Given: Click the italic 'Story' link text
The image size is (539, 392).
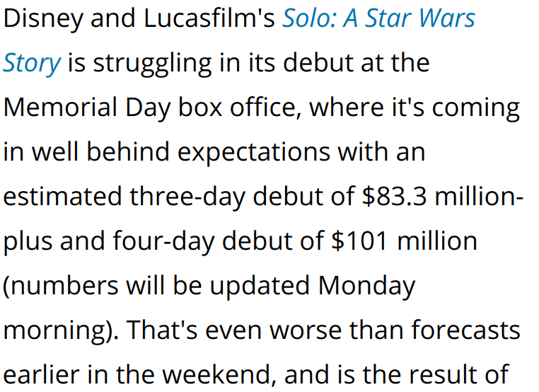Looking at the screenshot, I should click(31, 64).
